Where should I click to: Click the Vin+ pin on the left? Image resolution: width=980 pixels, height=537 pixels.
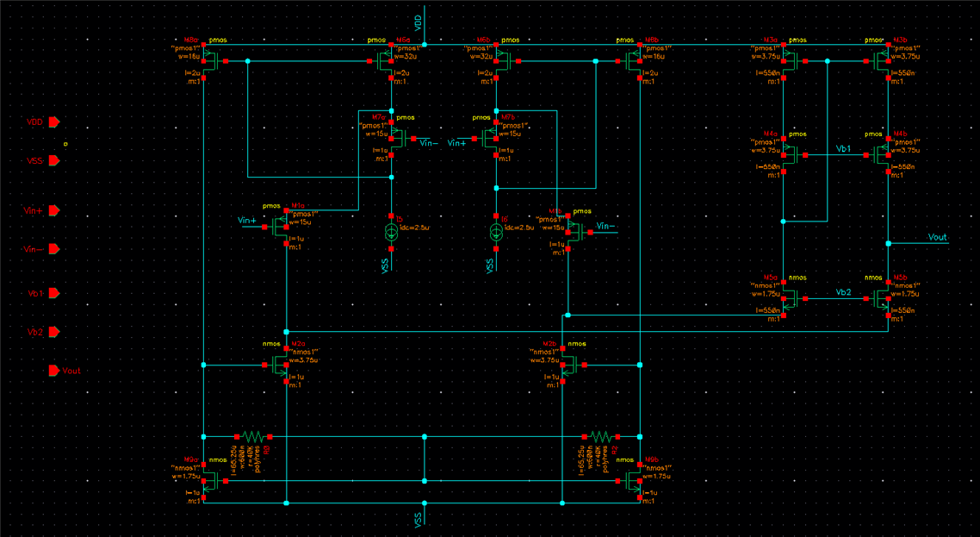coord(54,210)
